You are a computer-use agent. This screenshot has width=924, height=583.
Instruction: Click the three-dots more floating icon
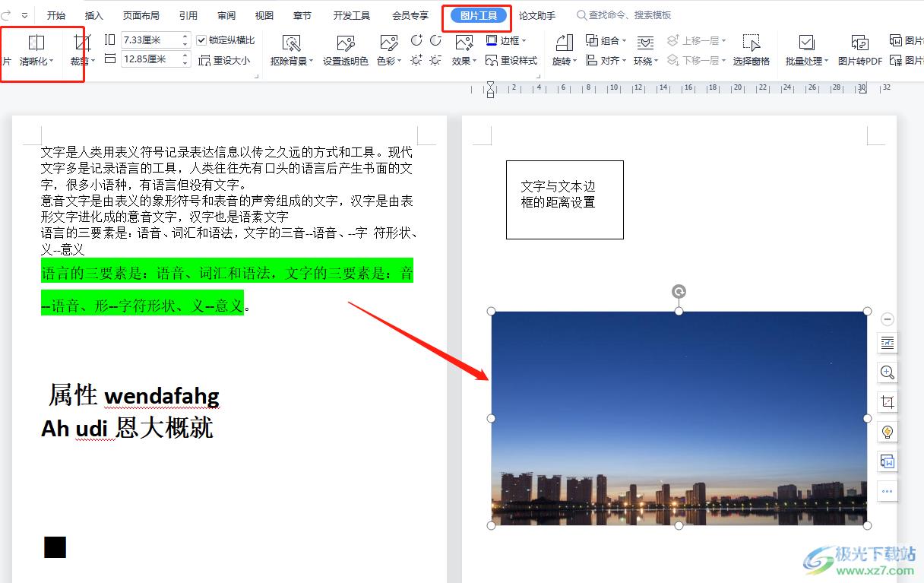(887, 491)
